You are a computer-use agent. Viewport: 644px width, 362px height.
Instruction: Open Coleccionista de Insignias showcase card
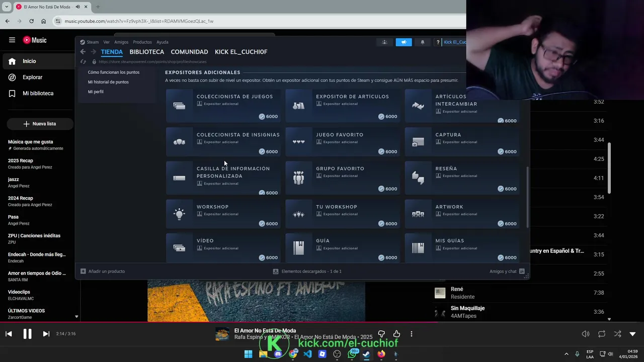click(x=223, y=142)
